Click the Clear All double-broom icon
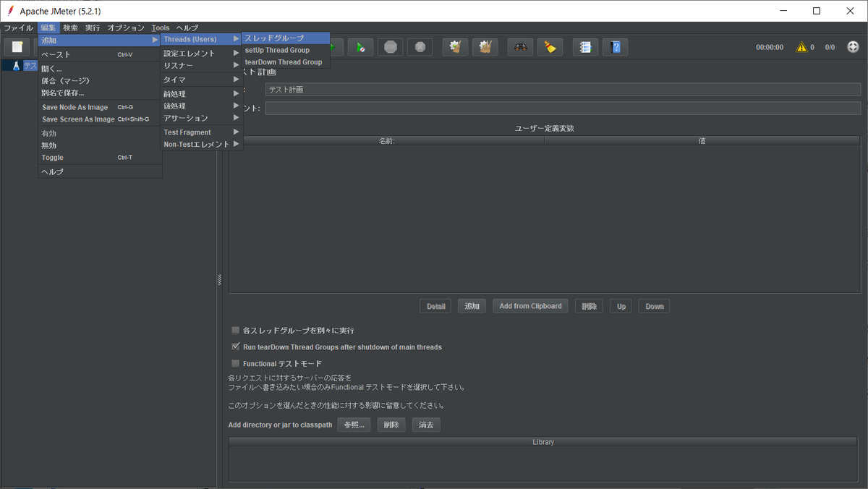868x489 pixels. point(485,47)
